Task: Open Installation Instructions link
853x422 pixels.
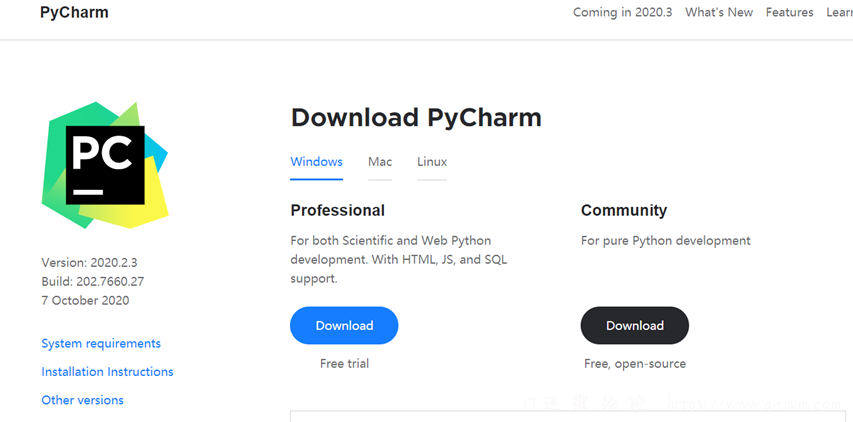Action: [107, 372]
